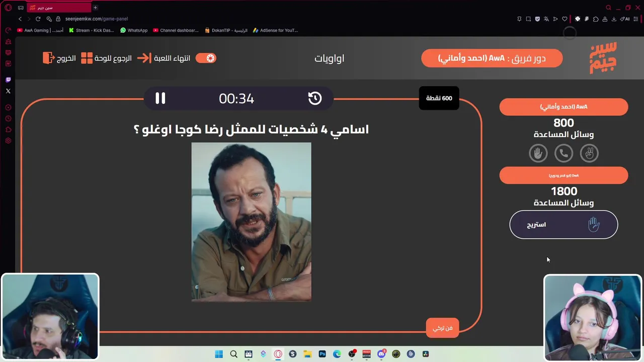Click انتهاء اللعبة to end the game

pyautogui.click(x=164, y=58)
